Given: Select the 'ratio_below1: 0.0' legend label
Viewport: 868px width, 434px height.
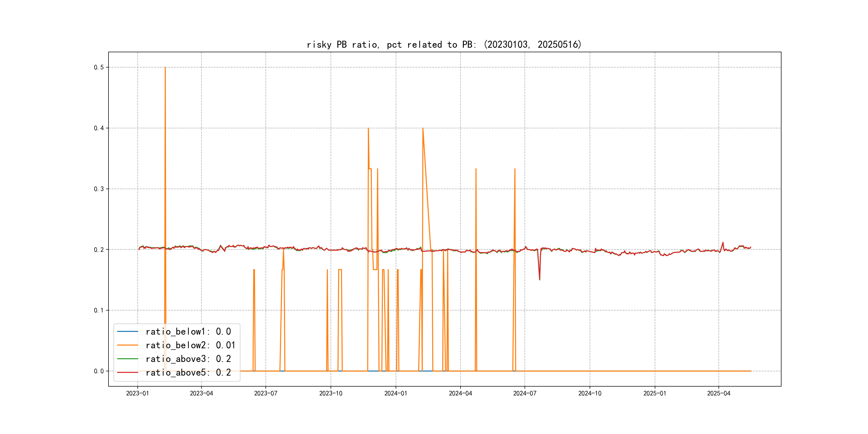Looking at the screenshot, I should [188, 332].
